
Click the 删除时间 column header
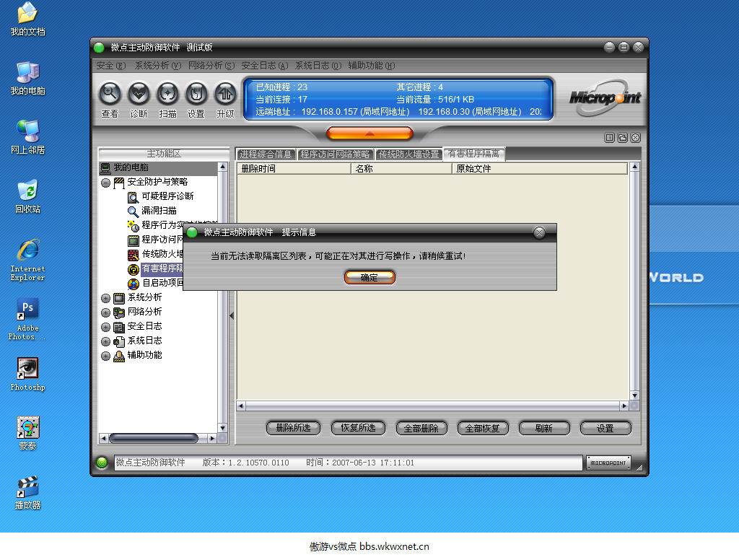point(294,169)
